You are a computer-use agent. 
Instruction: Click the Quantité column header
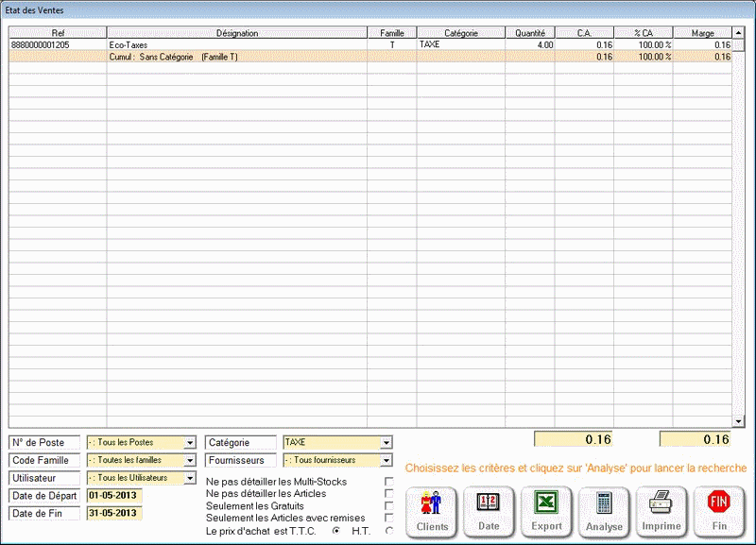pos(530,33)
